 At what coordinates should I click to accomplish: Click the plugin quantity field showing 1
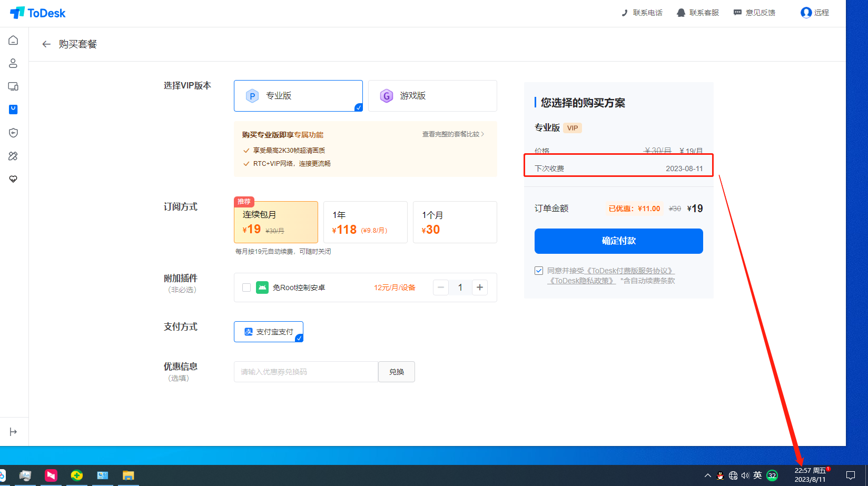[x=460, y=287]
